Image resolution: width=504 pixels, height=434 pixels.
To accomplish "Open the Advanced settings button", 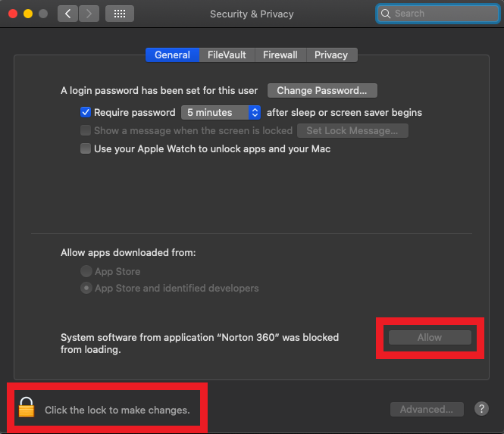I will click(427, 409).
